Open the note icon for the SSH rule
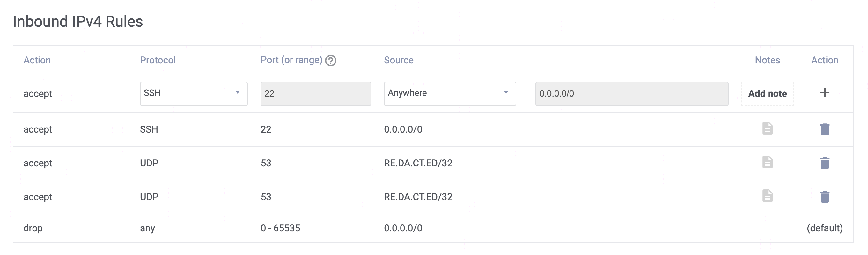 pyautogui.click(x=767, y=128)
